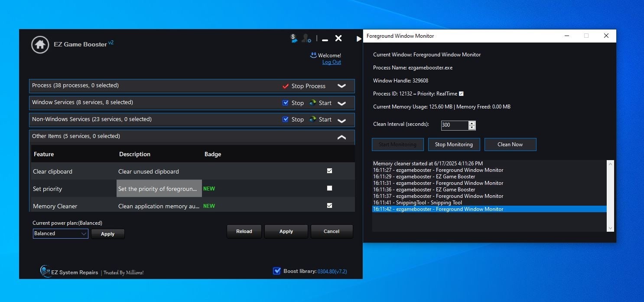Click the play arrow on the booster's edge
This screenshot has height=302, width=644.
359,39
